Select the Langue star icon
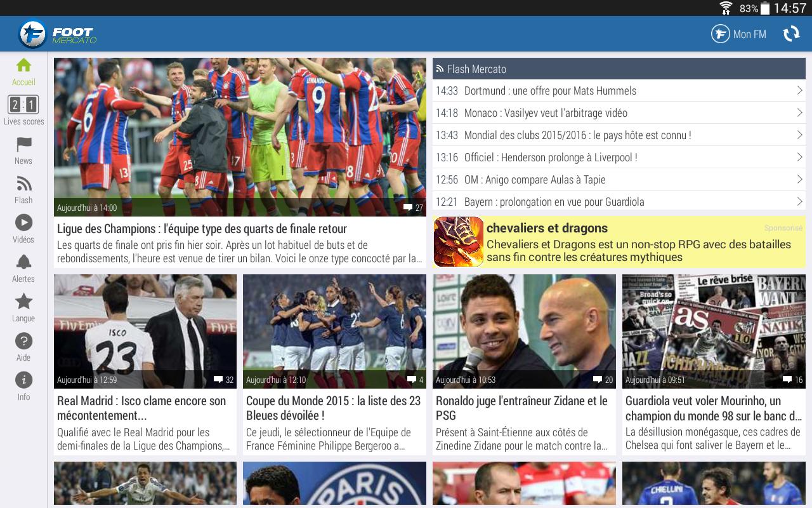This screenshot has height=508, width=812. click(23, 302)
